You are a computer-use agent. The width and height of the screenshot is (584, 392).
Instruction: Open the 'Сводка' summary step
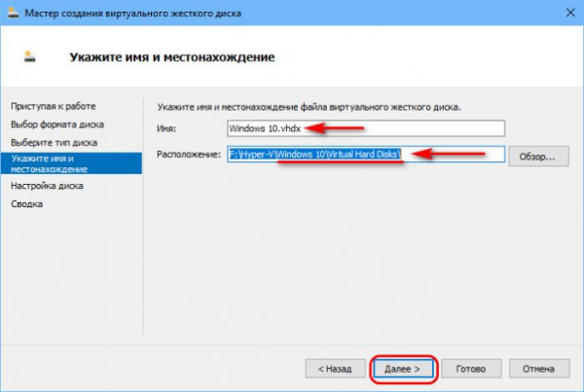(x=26, y=204)
